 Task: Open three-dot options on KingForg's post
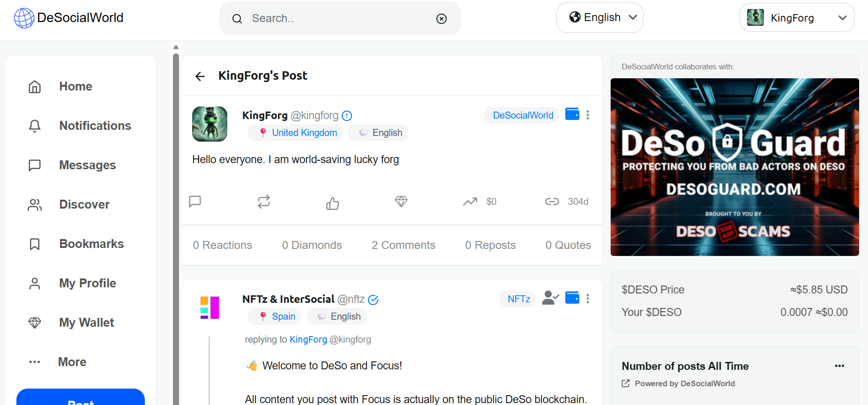(588, 115)
